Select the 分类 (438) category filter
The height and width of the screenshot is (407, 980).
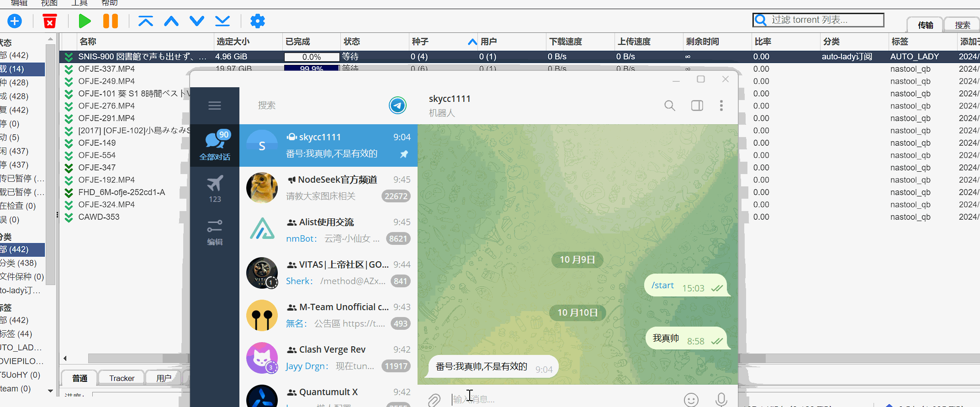tap(22, 263)
